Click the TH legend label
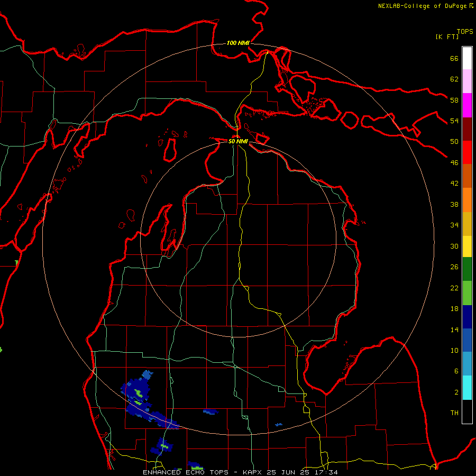The width and height of the screenshot is (476, 476). tap(454, 413)
